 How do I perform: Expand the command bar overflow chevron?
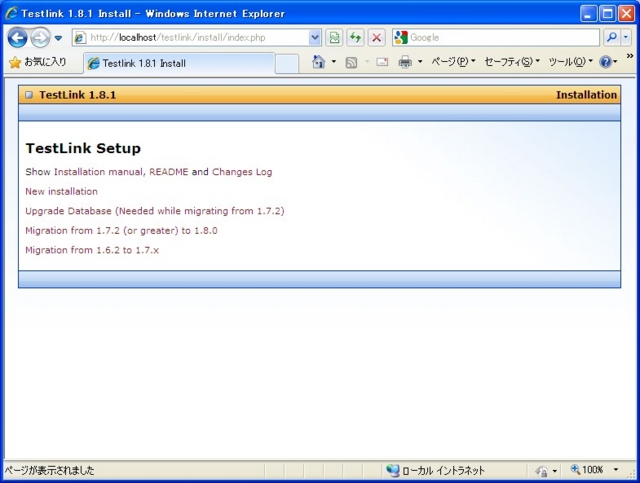630,56
